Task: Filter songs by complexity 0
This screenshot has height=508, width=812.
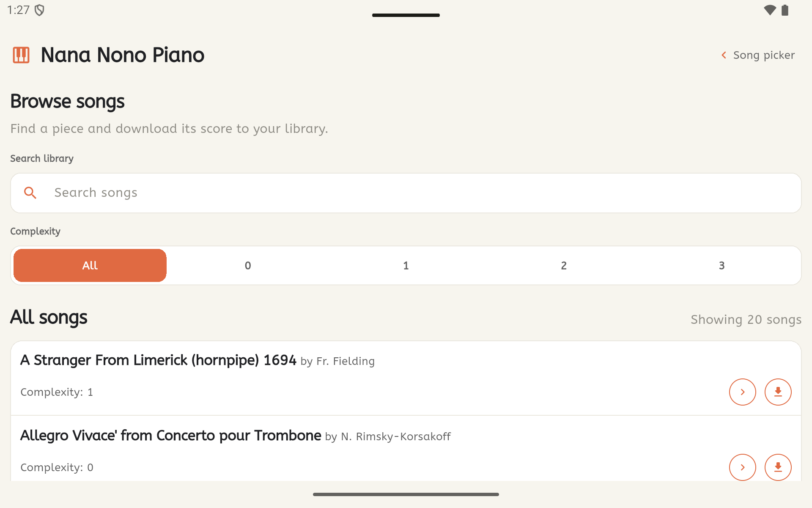Action: (248, 265)
